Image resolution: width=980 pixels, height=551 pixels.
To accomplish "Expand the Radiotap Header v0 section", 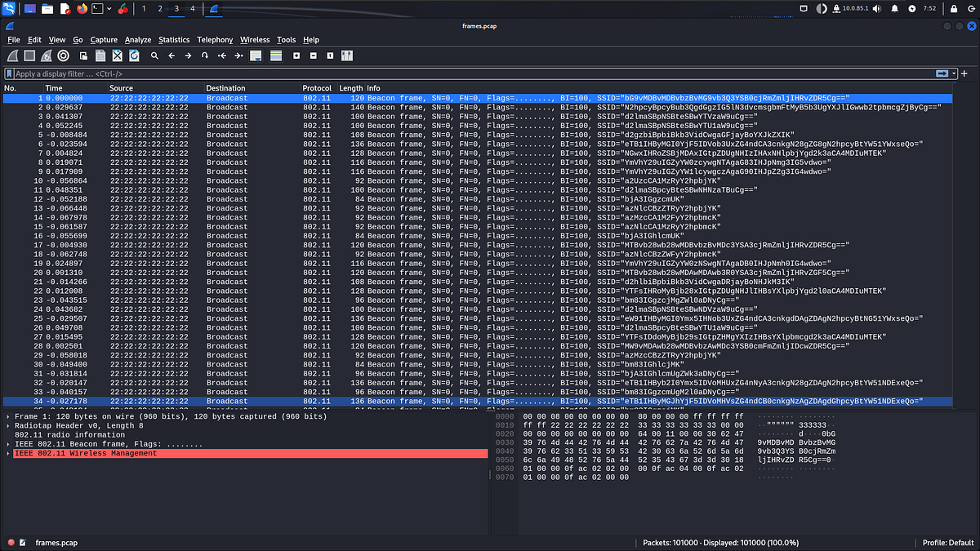I will pyautogui.click(x=6, y=425).
